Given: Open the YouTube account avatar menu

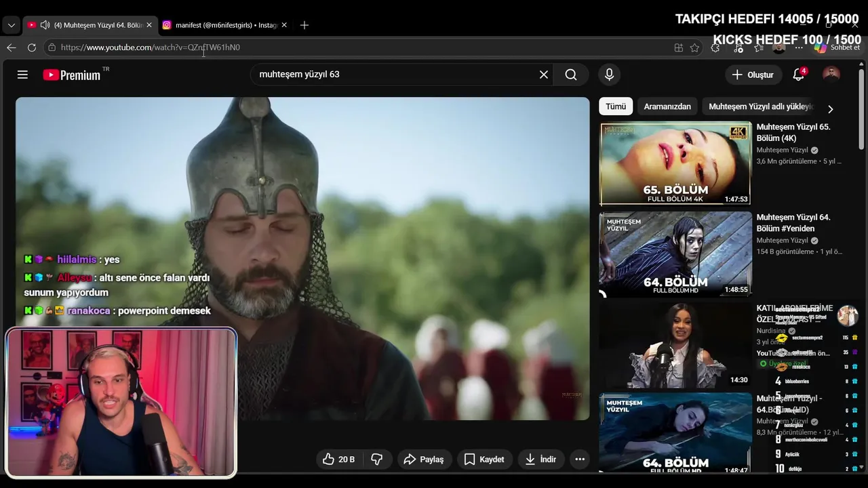Looking at the screenshot, I should pos(831,75).
